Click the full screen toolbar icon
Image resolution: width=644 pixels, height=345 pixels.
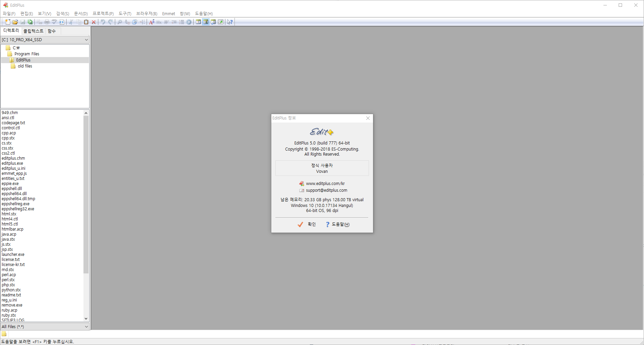tap(221, 22)
